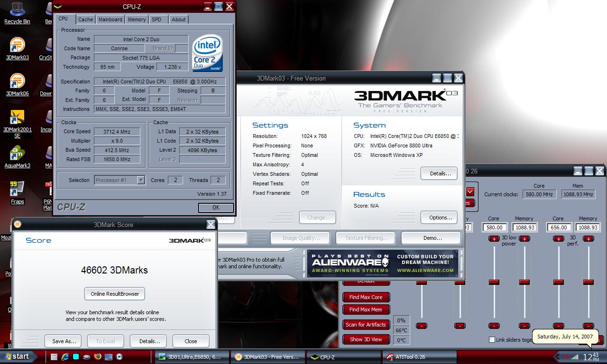Click the cyan square quick launch icon
Image resolution: width=607 pixels, height=364 pixels.
click(76, 357)
